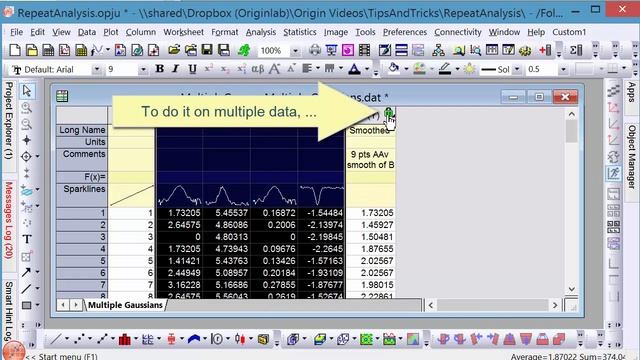
Task: Click the green lock operation icon on column
Action: (389, 112)
